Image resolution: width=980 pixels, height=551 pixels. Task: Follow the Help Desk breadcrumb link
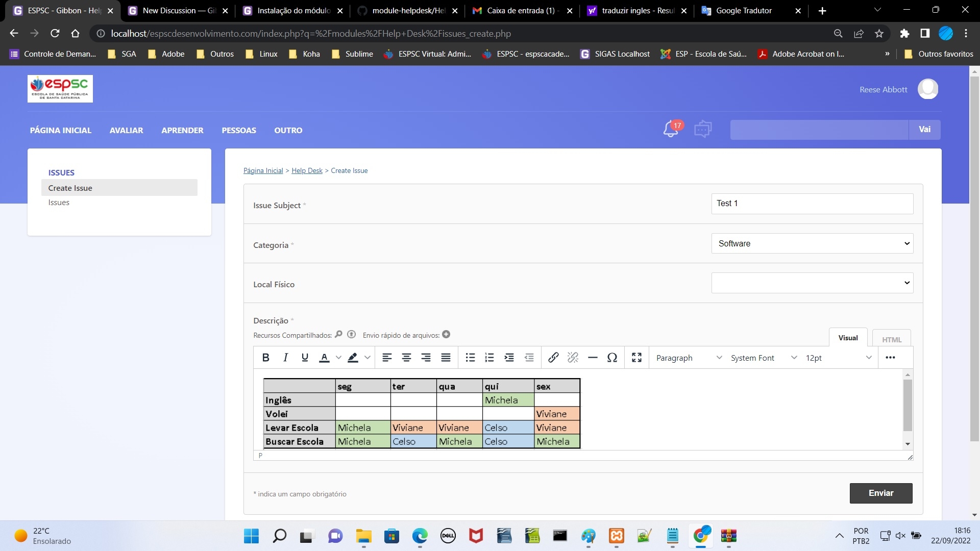[x=307, y=170]
